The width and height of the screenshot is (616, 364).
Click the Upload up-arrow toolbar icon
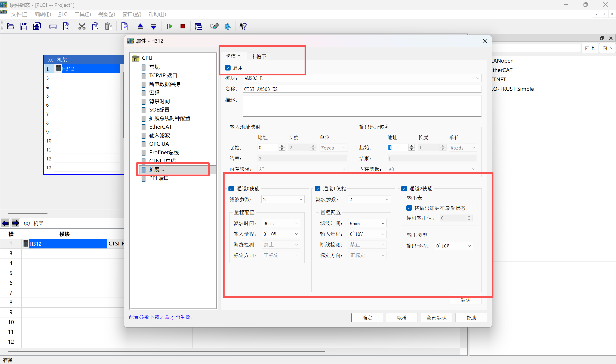140,26
